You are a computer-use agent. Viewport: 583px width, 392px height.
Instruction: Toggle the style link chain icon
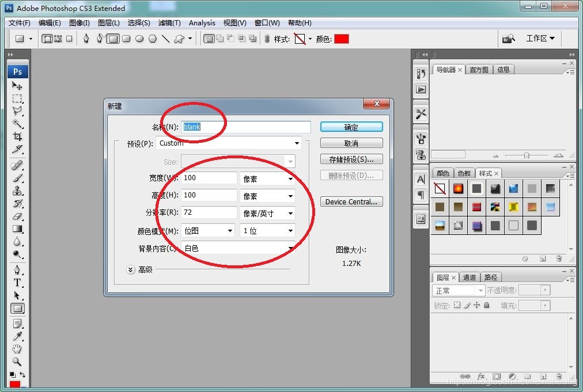267,39
